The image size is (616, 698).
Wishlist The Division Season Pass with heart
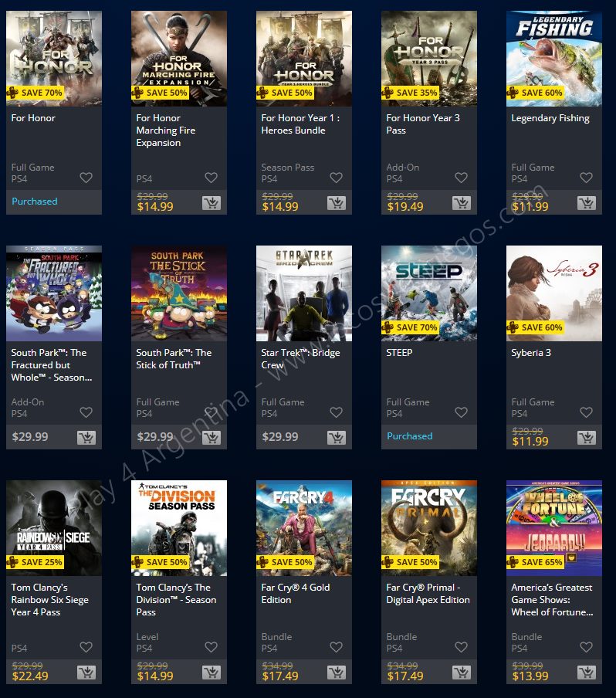pos(211,647)
